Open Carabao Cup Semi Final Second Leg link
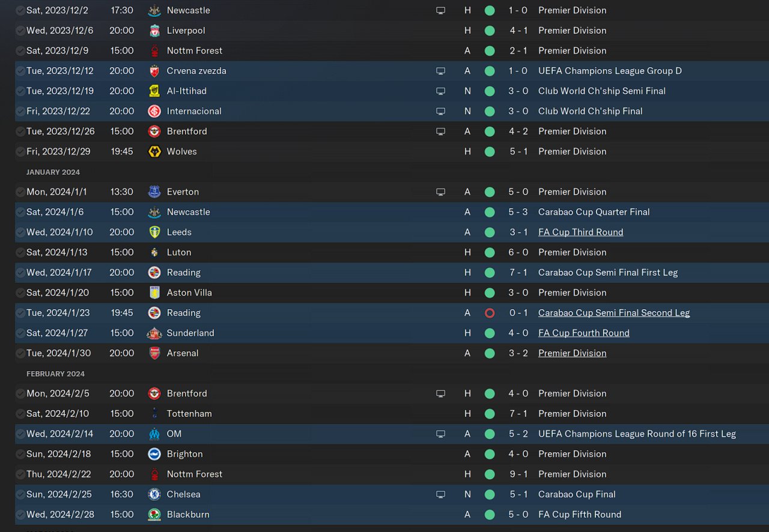The image size is (769, 532). pyautogui.click(x=614, y=313)
